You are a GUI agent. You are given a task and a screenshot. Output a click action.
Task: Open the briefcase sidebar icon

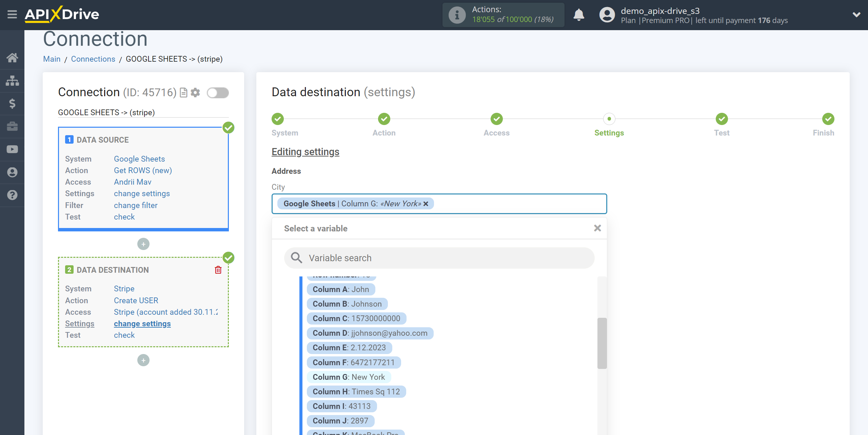(12, 126)
